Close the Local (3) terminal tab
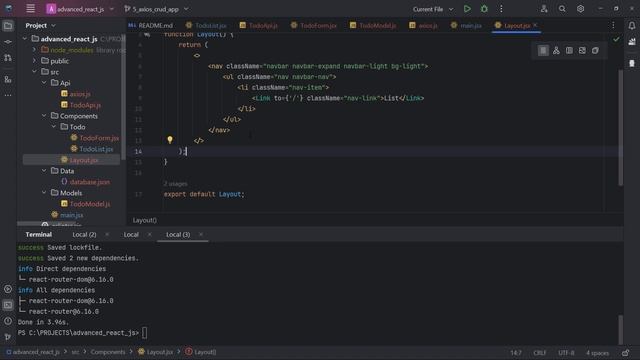Image resolution: width=640 pixels, height=360 pixels. (201, 235)
